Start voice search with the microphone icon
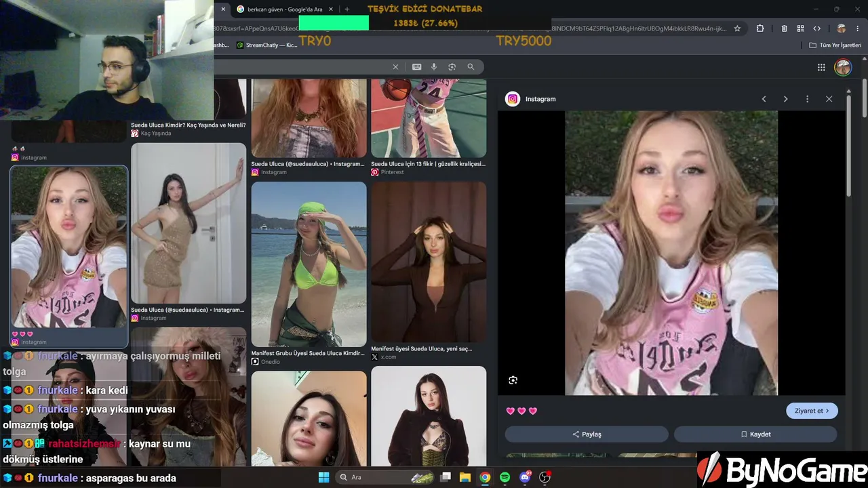The image size is (868, 488). [434, 67]
